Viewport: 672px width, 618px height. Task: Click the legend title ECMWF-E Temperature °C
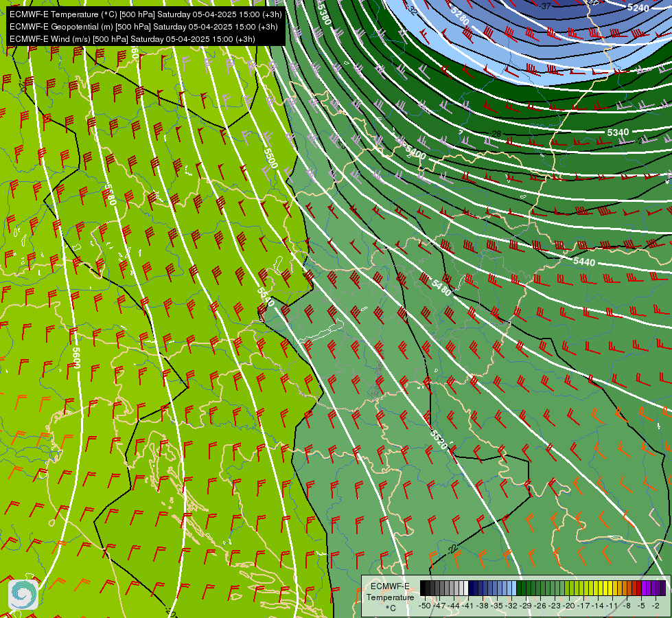point(390,597)
